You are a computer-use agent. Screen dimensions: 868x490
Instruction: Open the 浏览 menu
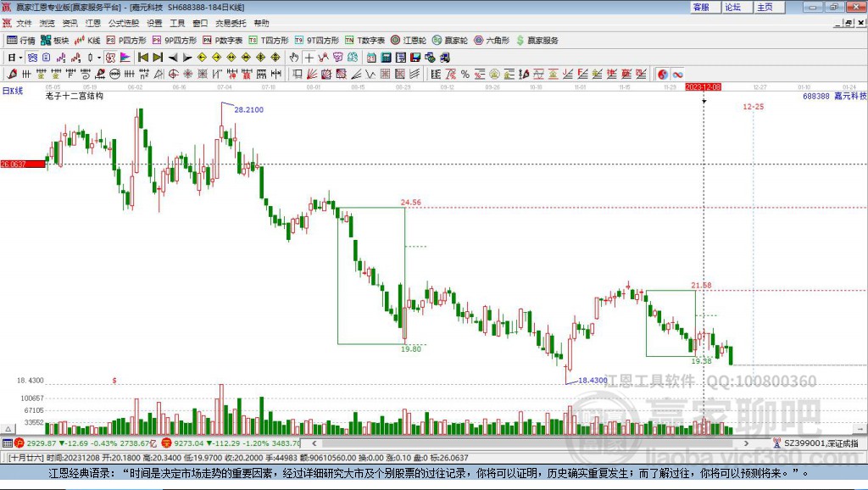point(47,23)
